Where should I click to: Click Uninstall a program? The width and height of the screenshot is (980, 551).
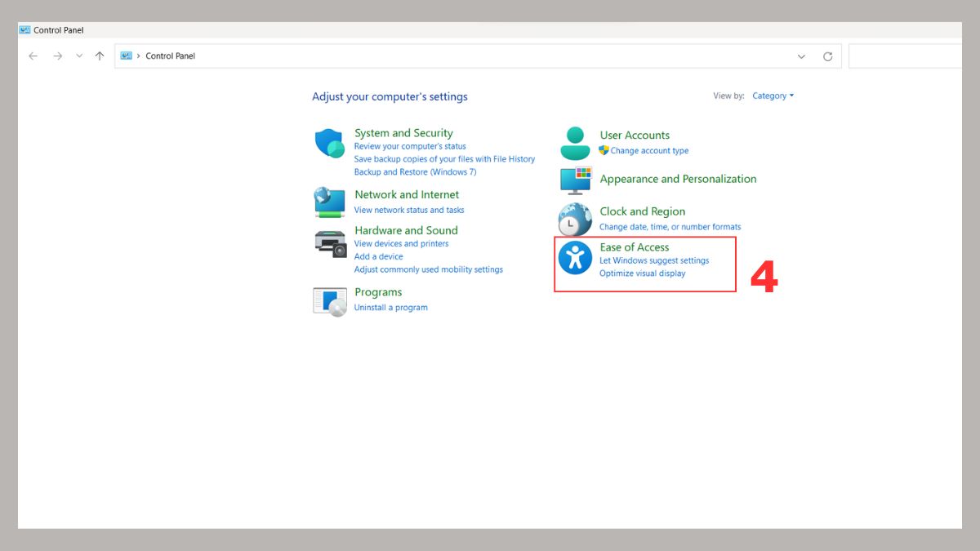(390, 308)
